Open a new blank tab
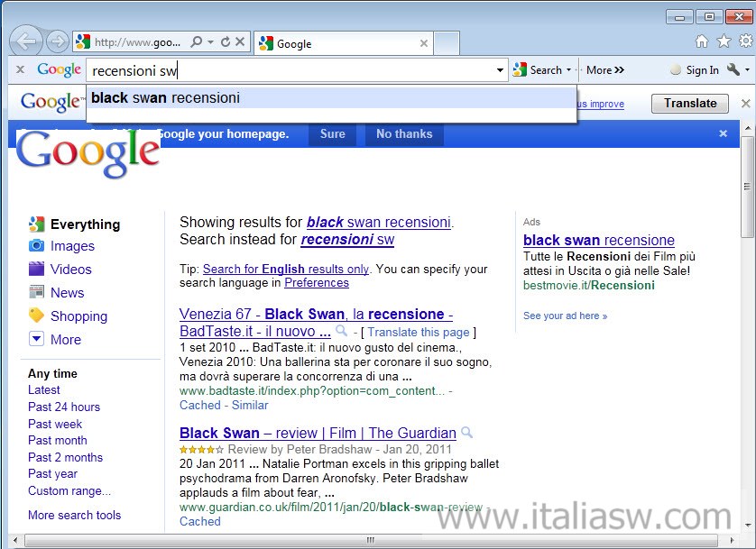756x549 pixels. pos(447,43)
